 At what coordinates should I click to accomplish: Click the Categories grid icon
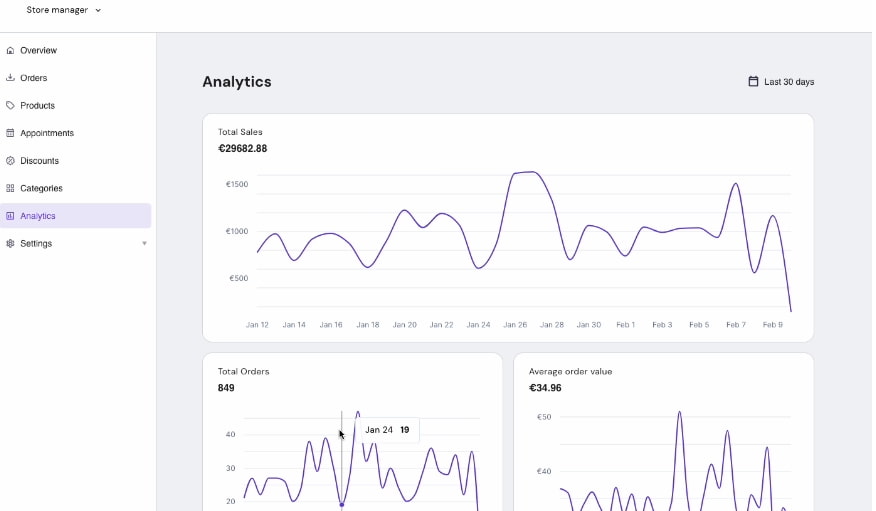click(x=10, y=188)
